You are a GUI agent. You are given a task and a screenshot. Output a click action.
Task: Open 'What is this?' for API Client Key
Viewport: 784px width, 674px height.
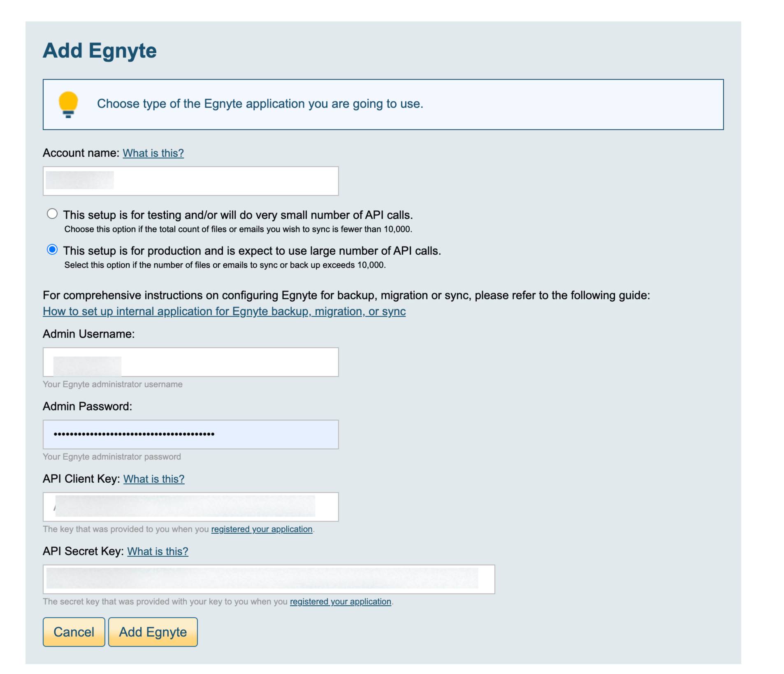click(154, 479)
